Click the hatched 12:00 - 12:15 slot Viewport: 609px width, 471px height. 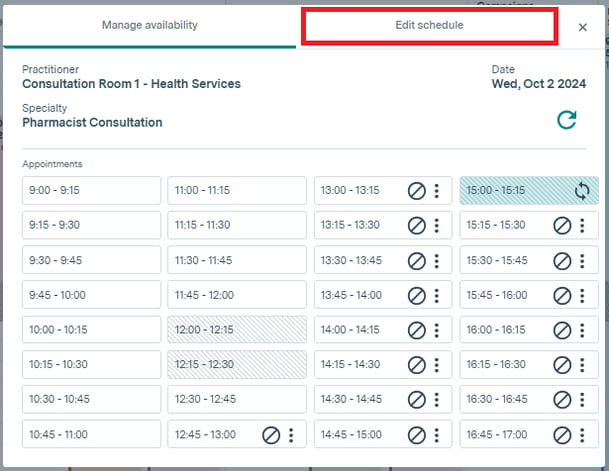coord(237,330)
